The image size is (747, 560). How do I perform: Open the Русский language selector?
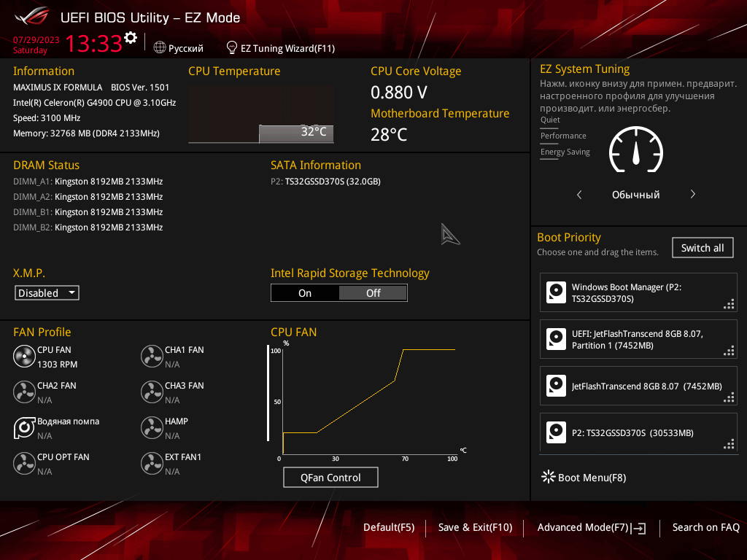[179, 48]
